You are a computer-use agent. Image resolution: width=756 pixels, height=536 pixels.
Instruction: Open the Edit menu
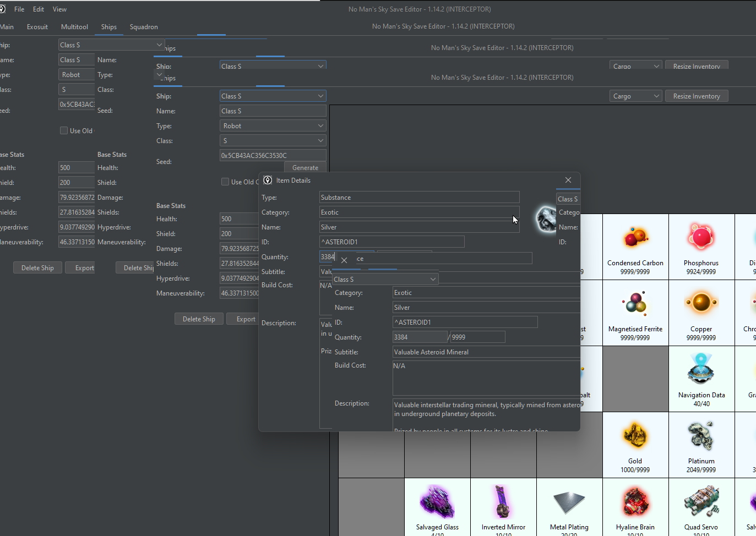pos(38,9)
